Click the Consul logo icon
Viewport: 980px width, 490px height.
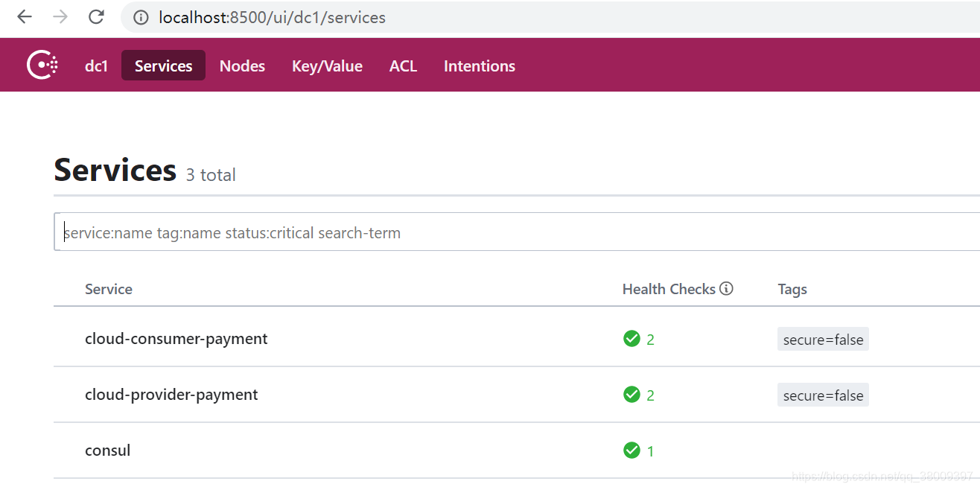coord(42,66)
